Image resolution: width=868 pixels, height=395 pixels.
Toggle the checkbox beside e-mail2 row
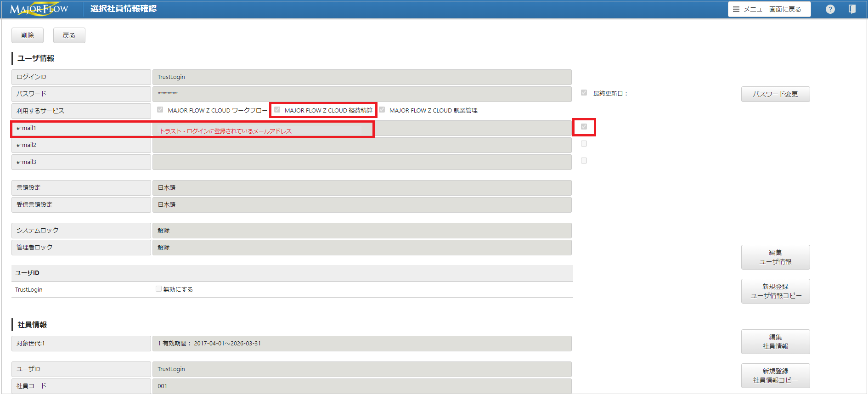point(584,144)
